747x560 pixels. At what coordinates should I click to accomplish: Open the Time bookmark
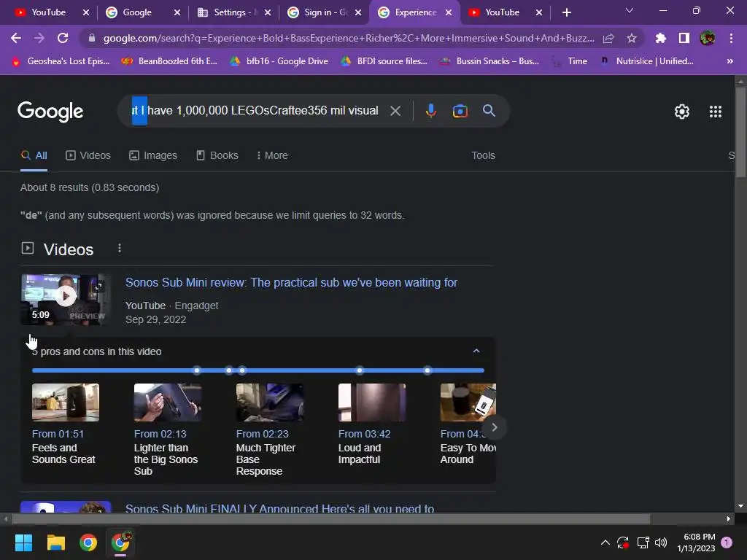click(x=569, y=61)
